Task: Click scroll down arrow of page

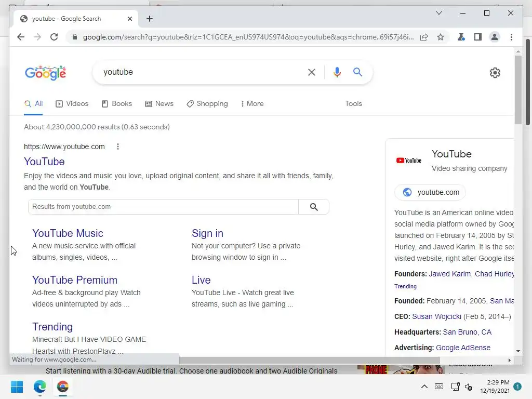Action: tap(518, 351)
